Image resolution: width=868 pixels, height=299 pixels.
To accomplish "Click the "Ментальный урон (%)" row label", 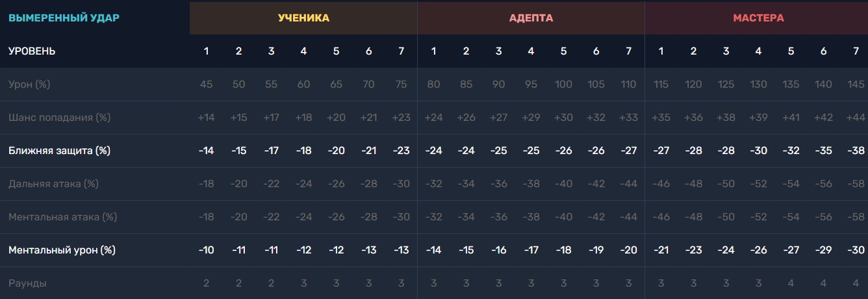I will pos(62,250).
